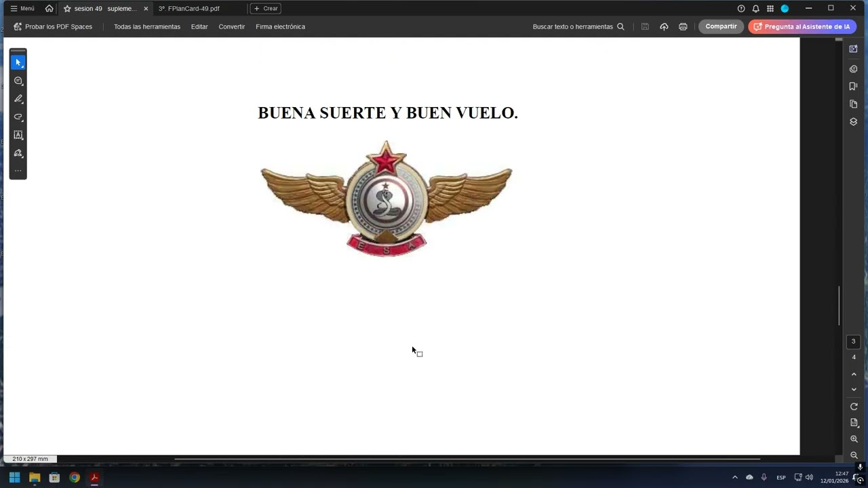
Task: Click the winged emblem image
Action: (x=387, y=199)
